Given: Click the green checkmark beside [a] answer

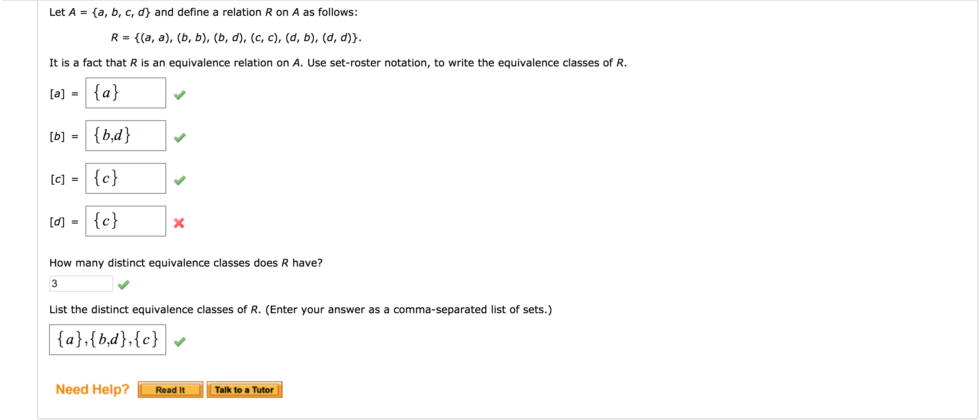Looking at the screenshot, I should click(180, 95).
